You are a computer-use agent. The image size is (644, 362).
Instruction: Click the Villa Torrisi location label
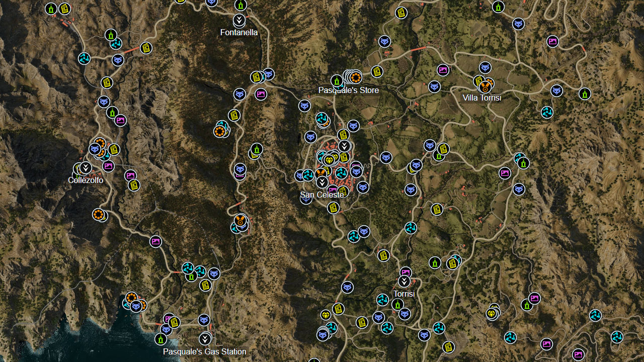482,98
